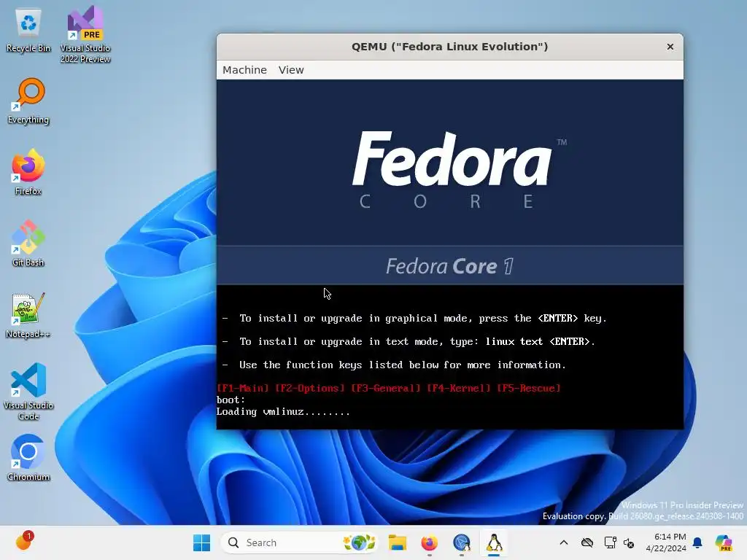Open File Explorer from the taskbar
747x560 pixels.
click(x=398, y=542)
